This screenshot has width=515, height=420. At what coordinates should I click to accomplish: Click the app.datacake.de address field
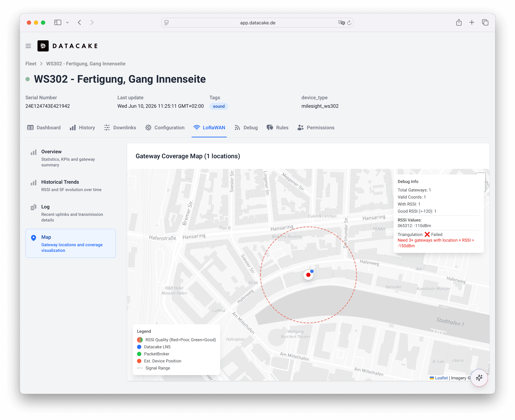(257, 22)
